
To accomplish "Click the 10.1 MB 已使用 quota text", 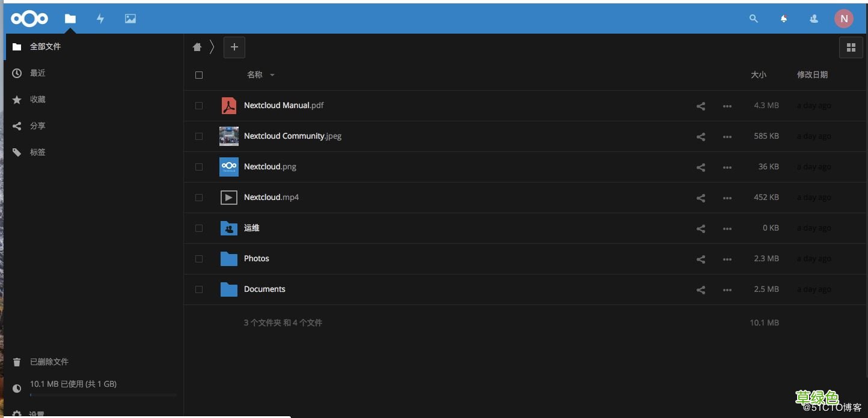I will coord(73,384).
